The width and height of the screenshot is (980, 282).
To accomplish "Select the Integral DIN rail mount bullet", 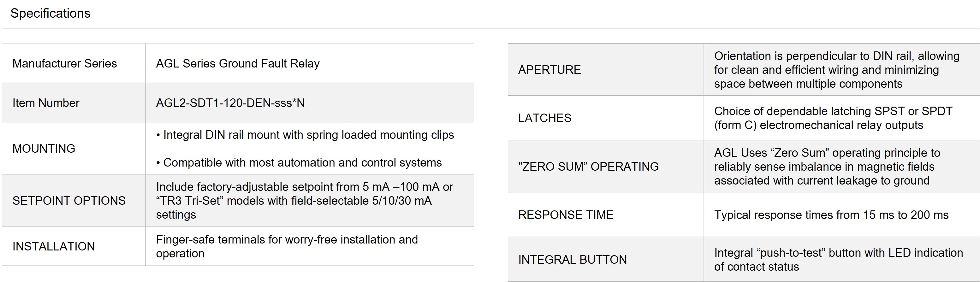I will pyautogui.click(x=305, y=135).
